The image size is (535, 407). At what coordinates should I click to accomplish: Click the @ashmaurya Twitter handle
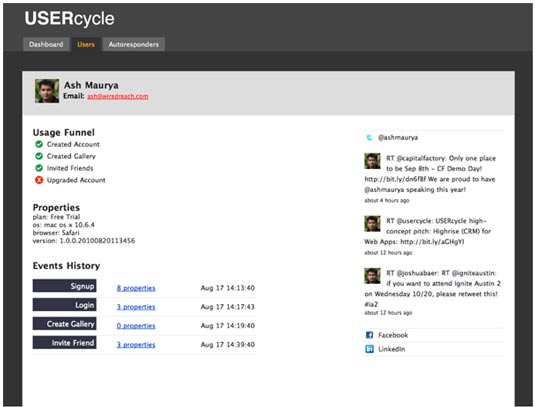398,137
